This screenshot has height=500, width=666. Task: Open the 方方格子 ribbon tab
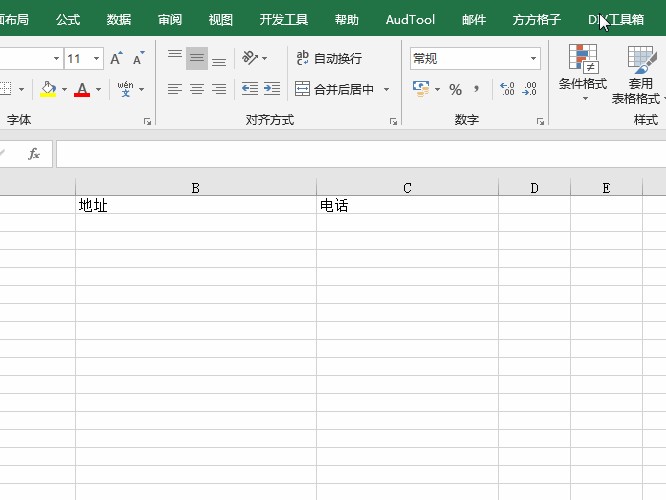[x=537, y=20]
